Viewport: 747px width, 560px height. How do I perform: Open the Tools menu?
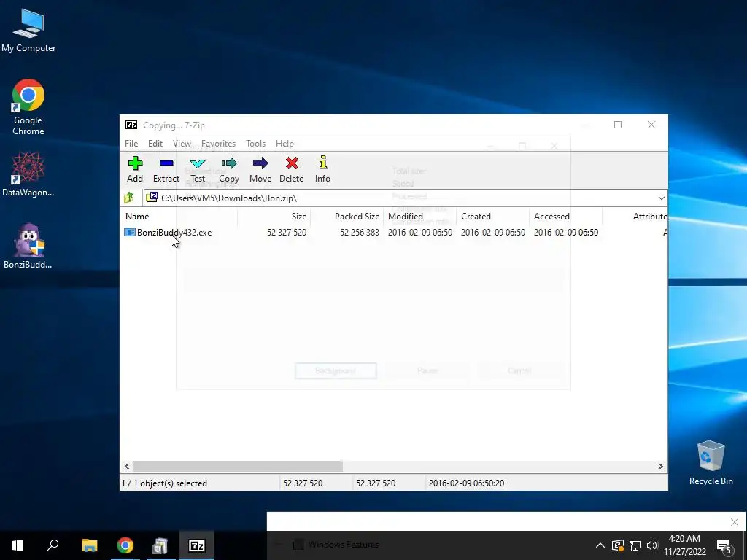click(x=256, y=144)
